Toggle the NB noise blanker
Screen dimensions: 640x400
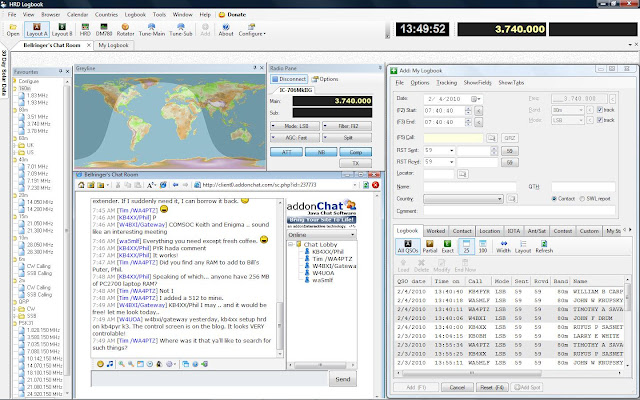[x=321, y=152]
